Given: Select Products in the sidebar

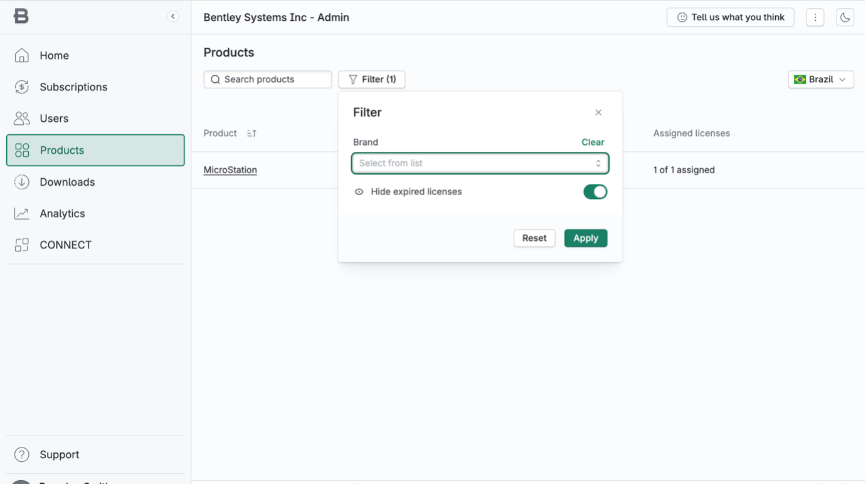Looking at the screenshot, I should [x=96, y=151].
